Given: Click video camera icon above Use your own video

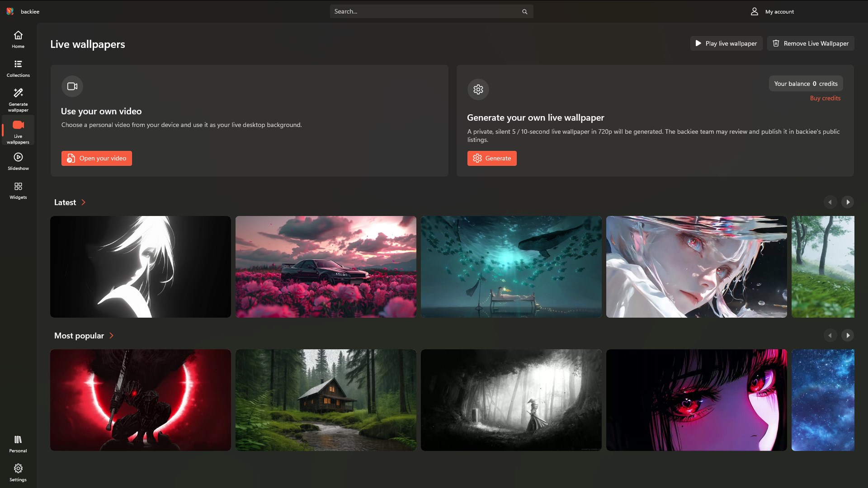Looking at the screenshot, I should [x=72, y=86].
